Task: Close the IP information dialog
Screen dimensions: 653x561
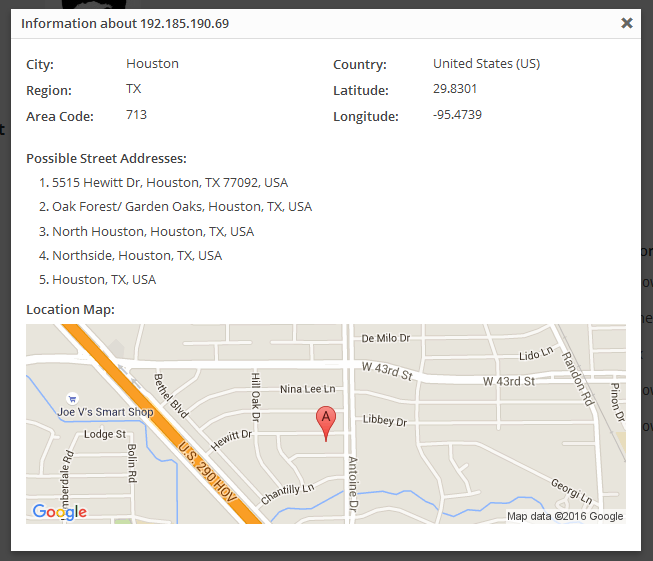Action: click(626, 23)
